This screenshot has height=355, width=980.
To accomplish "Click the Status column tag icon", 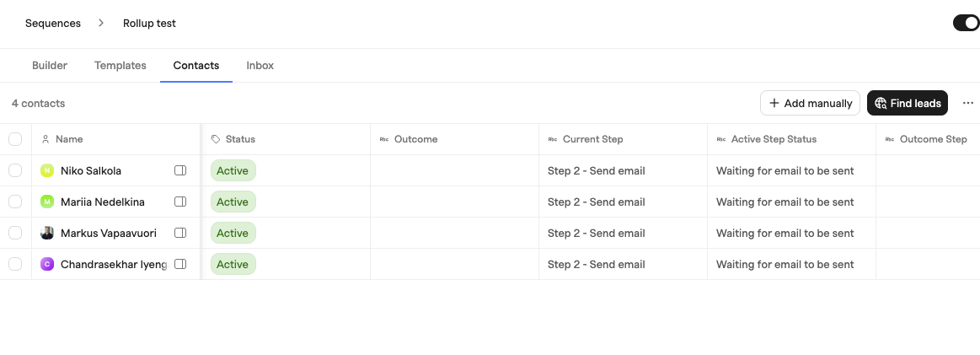I will [x=216, y=139].
